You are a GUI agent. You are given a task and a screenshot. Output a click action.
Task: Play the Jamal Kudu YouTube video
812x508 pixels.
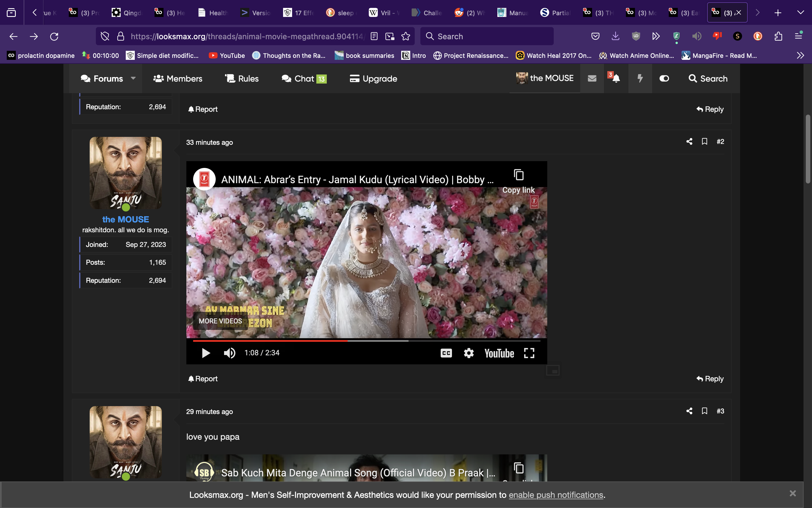click(x=206, y=353)
